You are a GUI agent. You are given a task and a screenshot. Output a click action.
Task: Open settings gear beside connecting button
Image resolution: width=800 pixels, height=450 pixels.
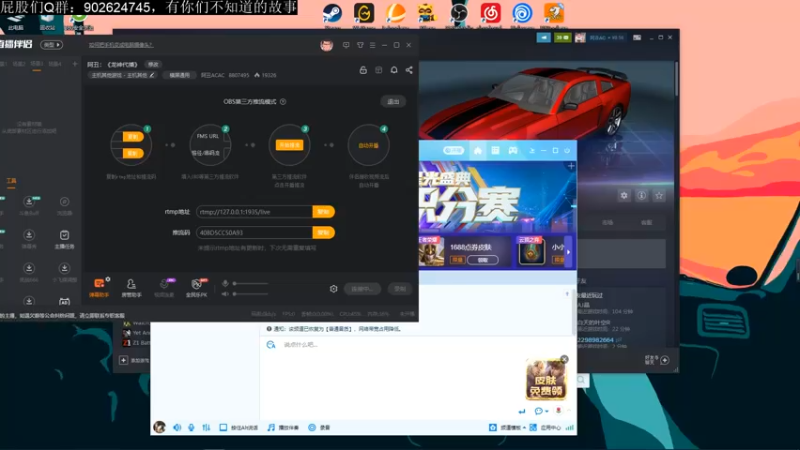(334, 289)
